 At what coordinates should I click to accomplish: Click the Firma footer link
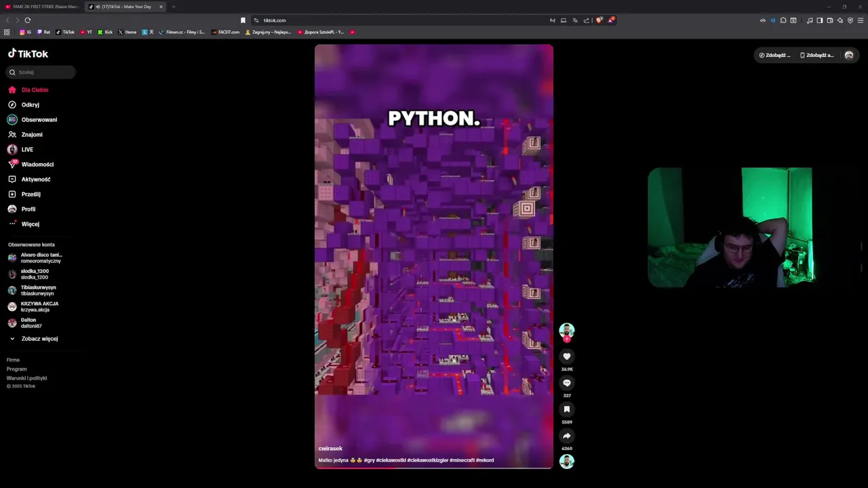[13, 360]
